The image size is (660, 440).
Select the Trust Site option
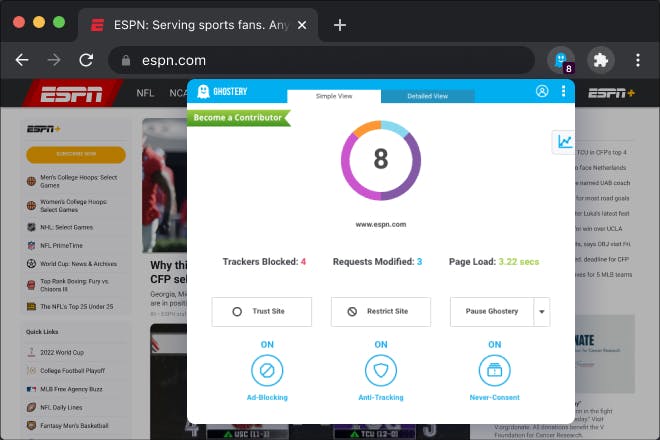coord(262,312)
